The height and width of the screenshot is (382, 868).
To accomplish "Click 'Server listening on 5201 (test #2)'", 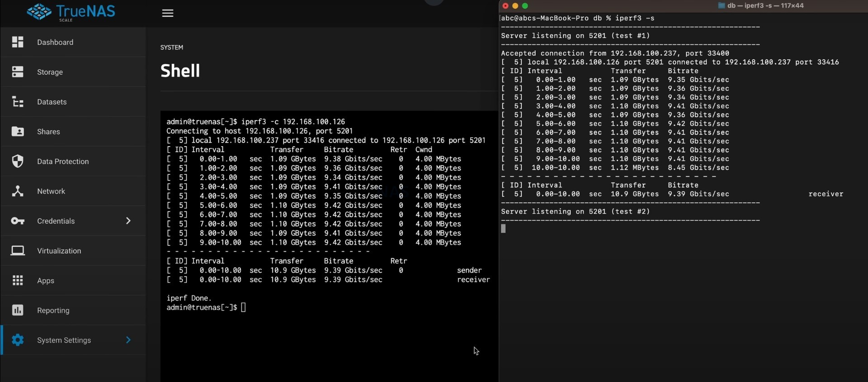I will [576, 211].
